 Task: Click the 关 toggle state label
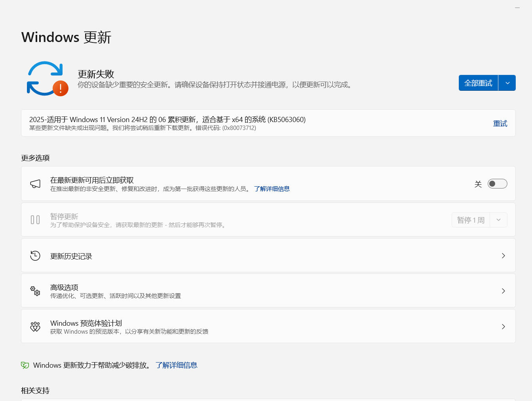(478, 184)
